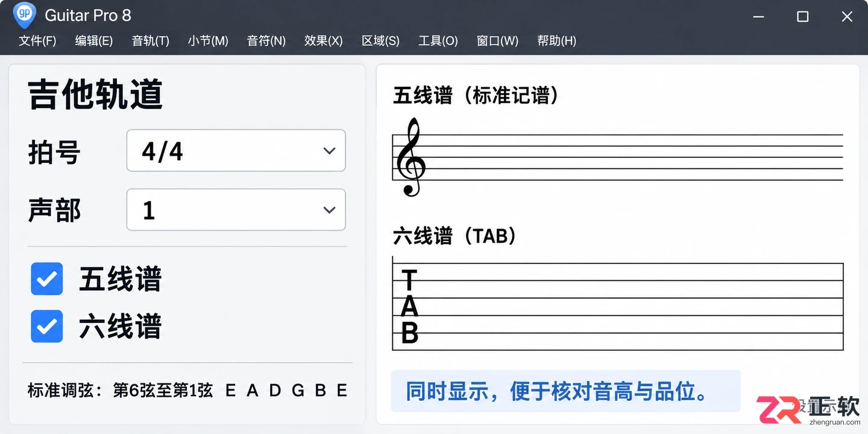The image size is (868, 434).
Task: Open the 音符(N) menu
Action: click(x=266, y=41)
